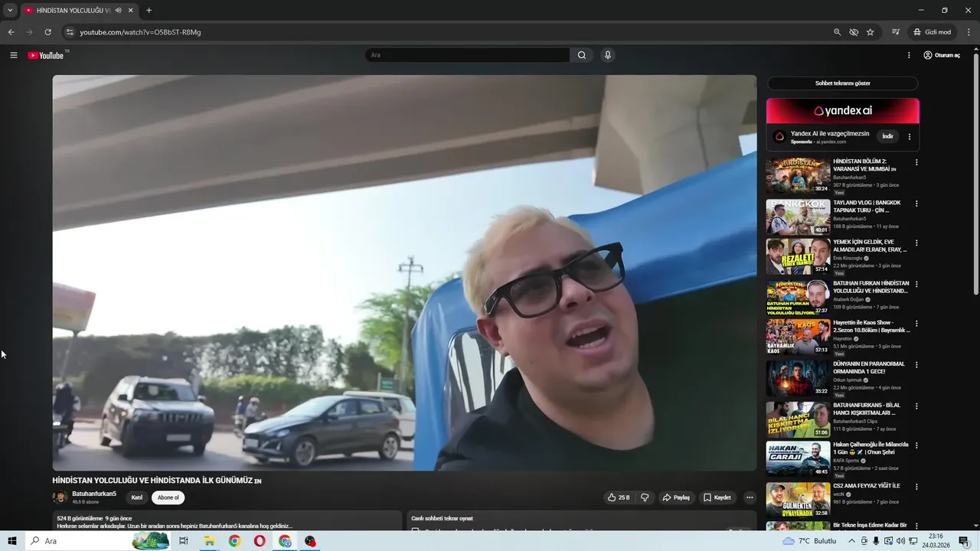Open YEMEK İÇİN GELDİK video thumbnail
980x551 pixels.
(798, 256)
